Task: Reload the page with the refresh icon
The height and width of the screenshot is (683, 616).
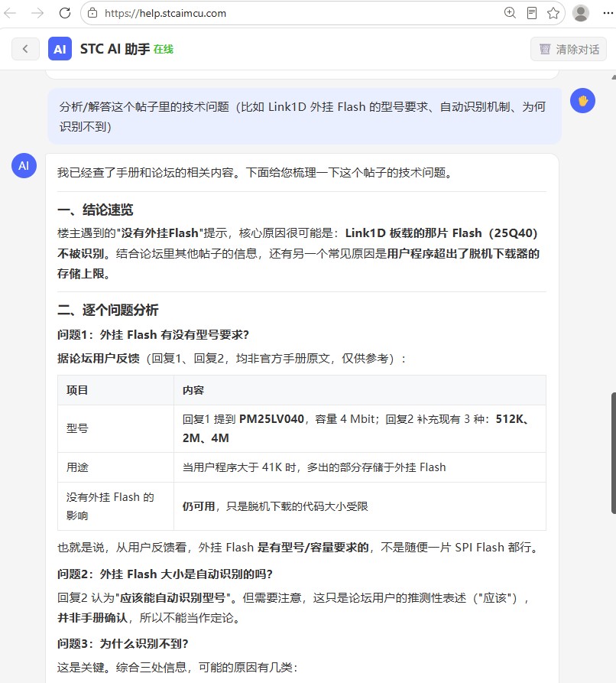Action: tap(65, 13)
